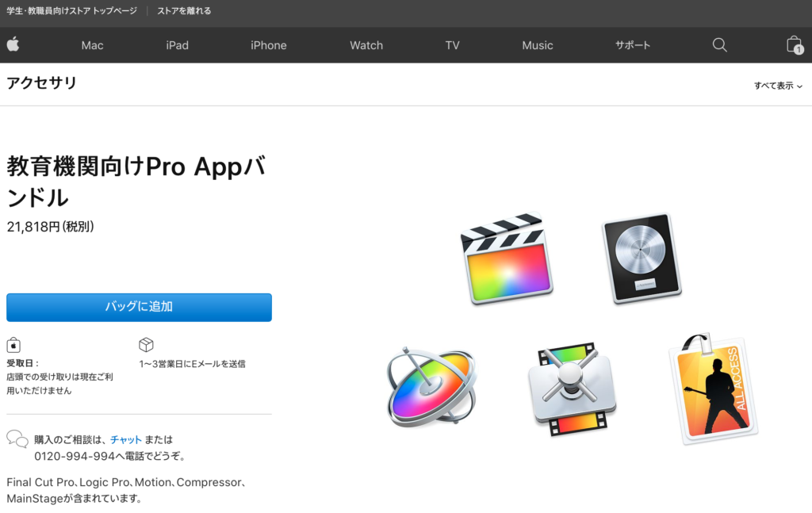Click the price 21,818円 (税別)
Viewport: 812px width, 513px height.
50,227
